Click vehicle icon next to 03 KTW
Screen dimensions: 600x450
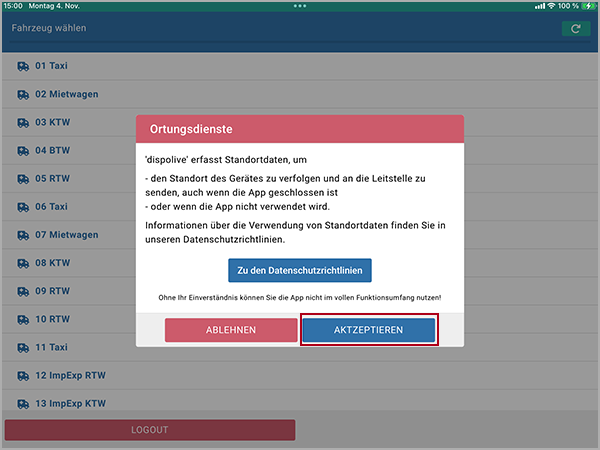tap(23, 122)
